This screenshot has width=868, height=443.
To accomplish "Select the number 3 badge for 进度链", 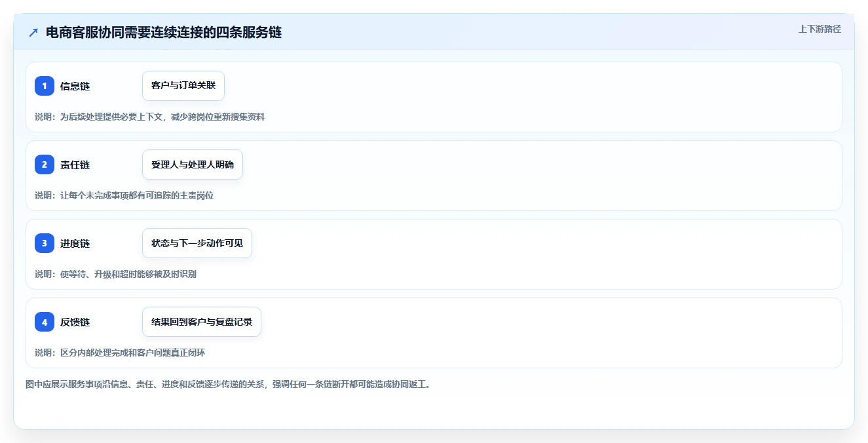I will pyautogui.click(x=45, y=243).
